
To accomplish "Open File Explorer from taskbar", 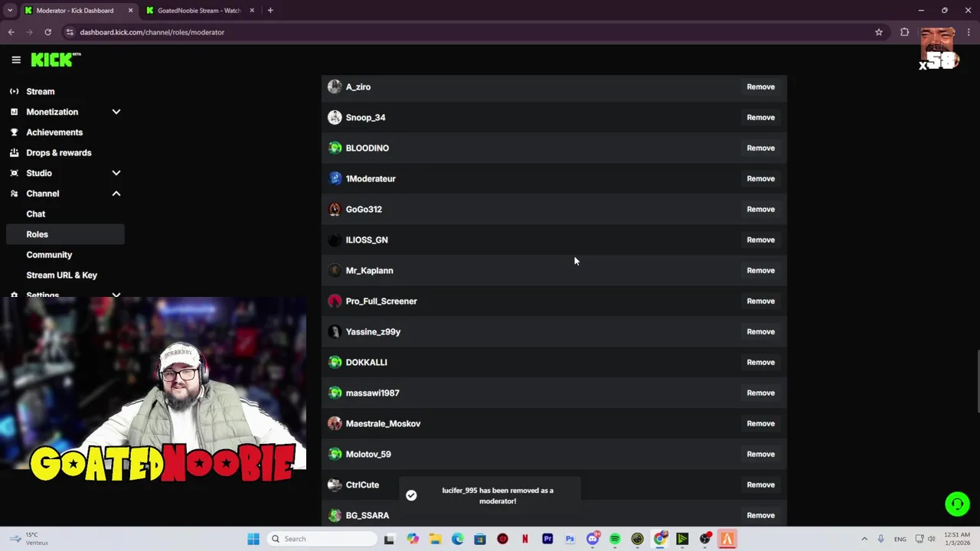I will click(x=435, y=539).
